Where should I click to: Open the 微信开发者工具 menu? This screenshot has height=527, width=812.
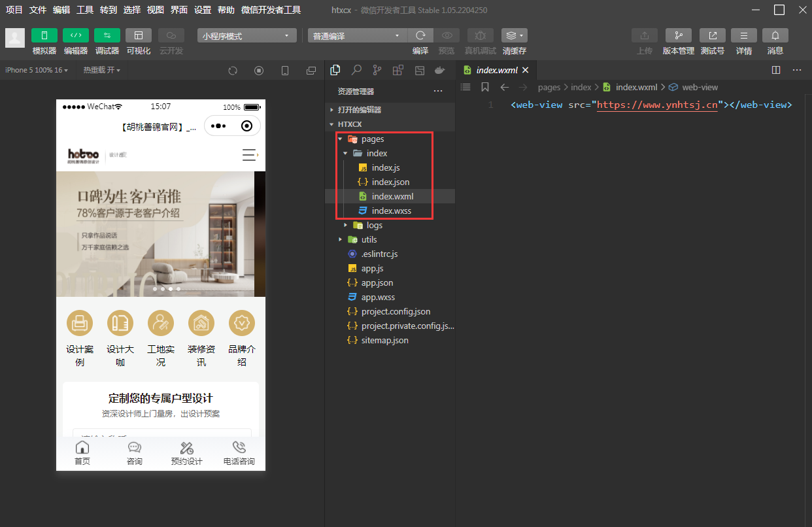coord(273,10)
